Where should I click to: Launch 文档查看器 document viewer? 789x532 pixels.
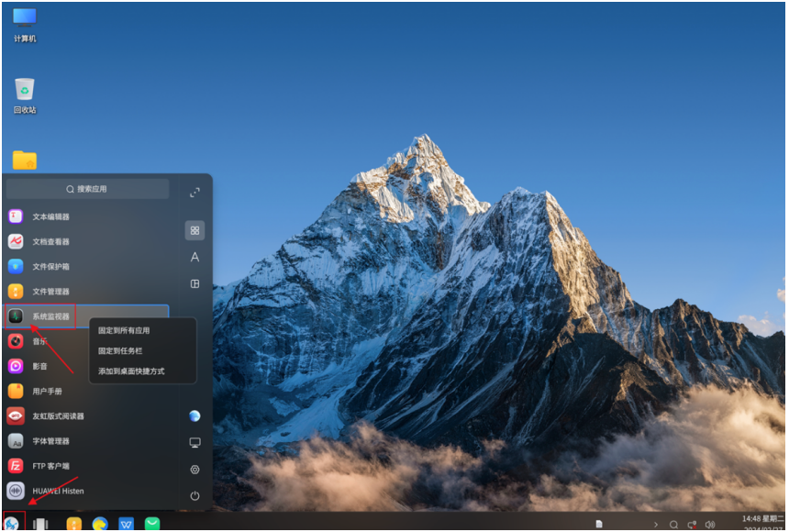tap(50, 242)
